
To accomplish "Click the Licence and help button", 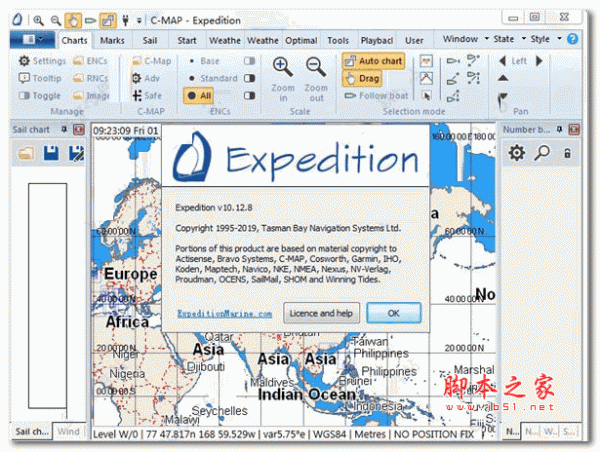I will point(321,313).
